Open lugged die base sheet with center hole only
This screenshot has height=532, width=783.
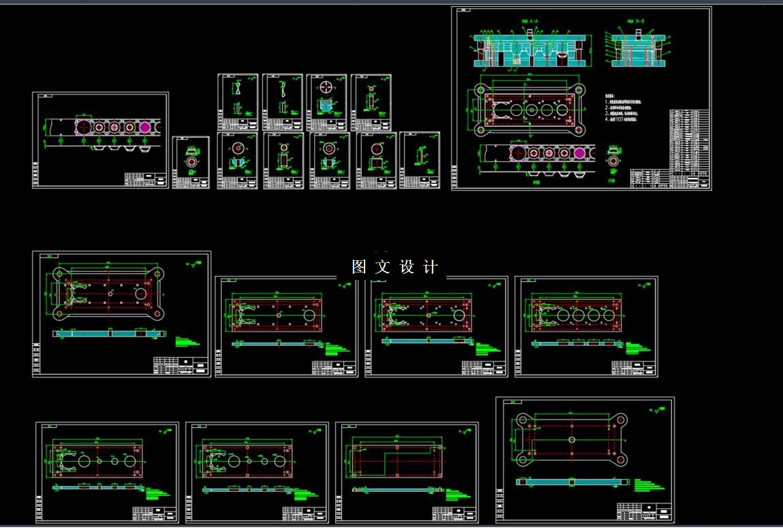click(x=585, y=460)
